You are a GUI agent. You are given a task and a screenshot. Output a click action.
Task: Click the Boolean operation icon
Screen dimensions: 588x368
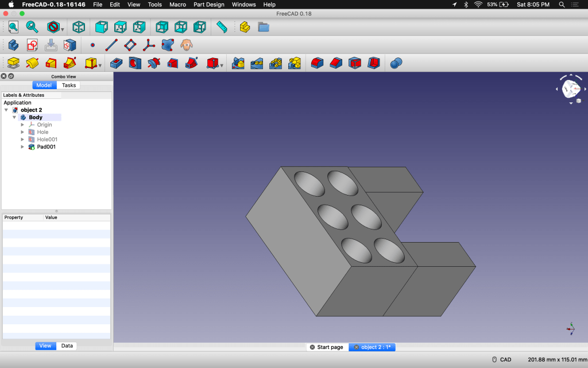396,63
